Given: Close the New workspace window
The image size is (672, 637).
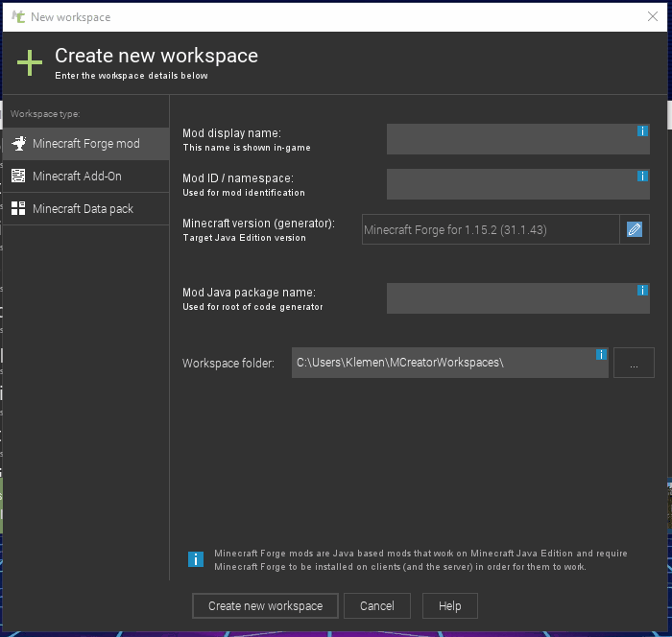Looking at the screenshot, I should pyautogui.click(x=653, y=16).
